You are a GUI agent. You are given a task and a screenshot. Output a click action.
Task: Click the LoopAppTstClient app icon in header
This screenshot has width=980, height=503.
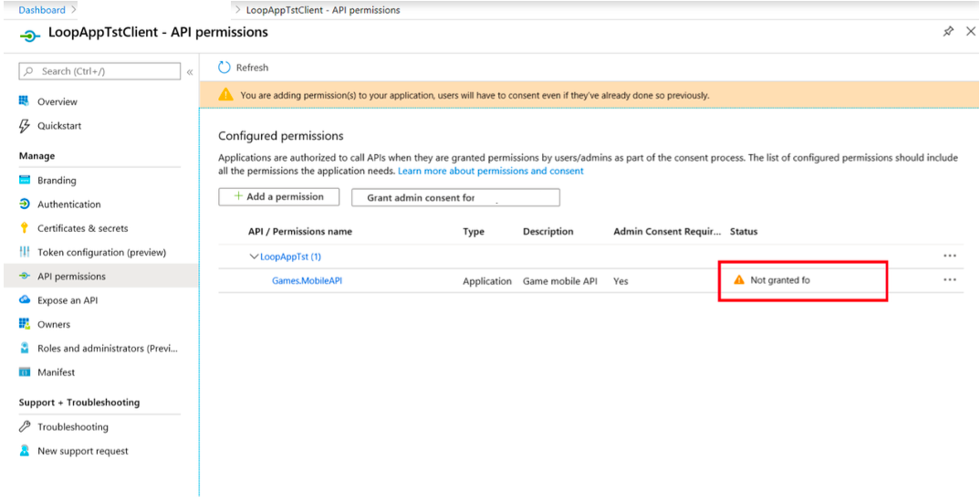[x=29, y=35]
